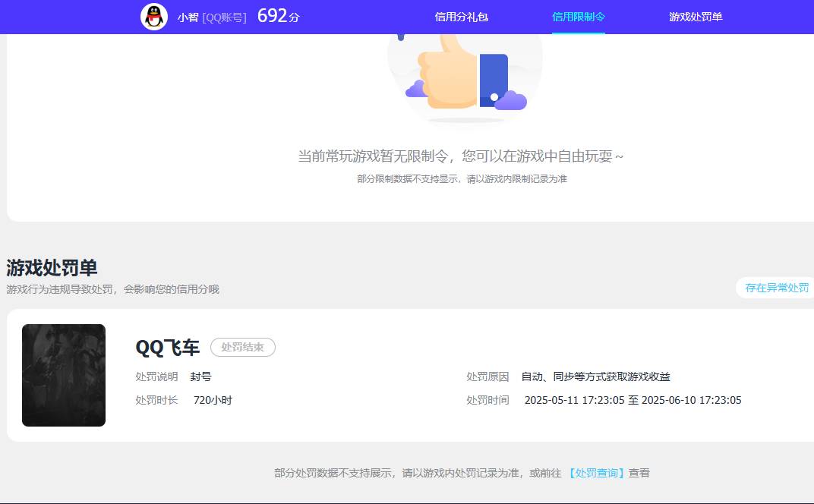Open the 游戏处罚单 navigation tab

(696, 17)
